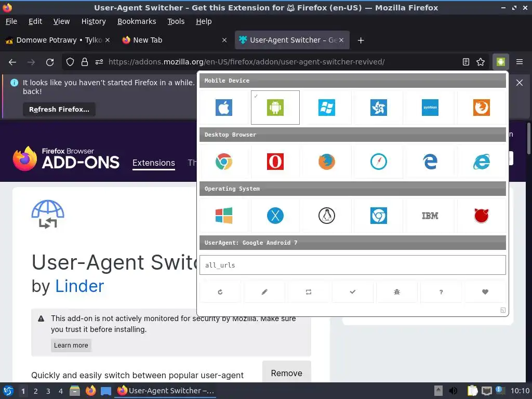Click the refresh arrow button in popup

tap(220, 292)
